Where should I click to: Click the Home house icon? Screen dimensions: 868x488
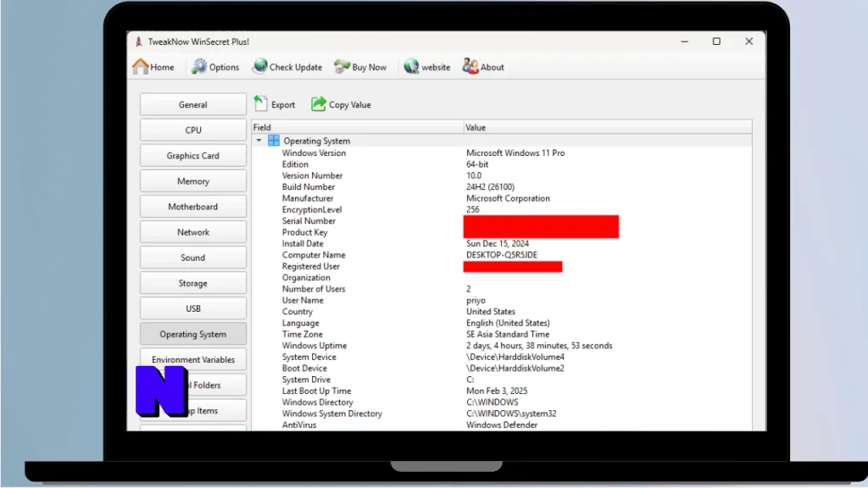[x=141, y=66]
